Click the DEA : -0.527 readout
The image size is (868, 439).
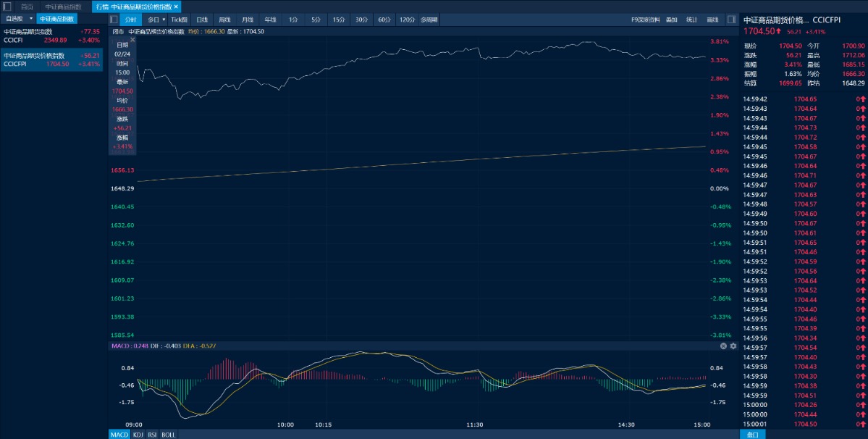coord(199,346)
